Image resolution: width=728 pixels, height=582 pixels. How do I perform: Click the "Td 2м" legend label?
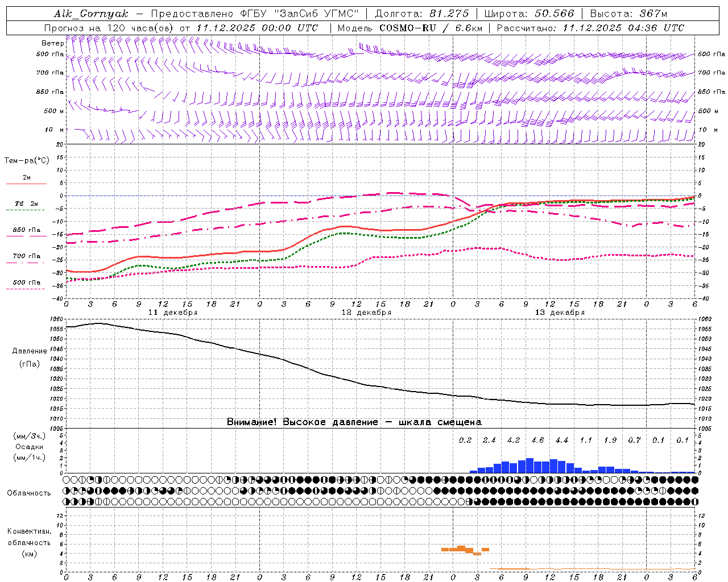26,203
